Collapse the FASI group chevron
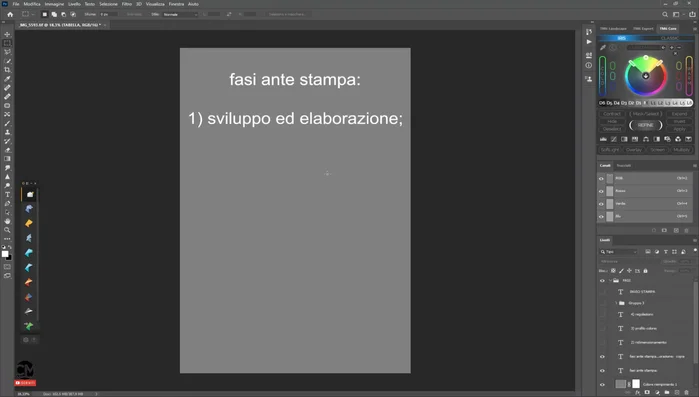This screenshot has height=397, width=699. (x=610, y=281)
